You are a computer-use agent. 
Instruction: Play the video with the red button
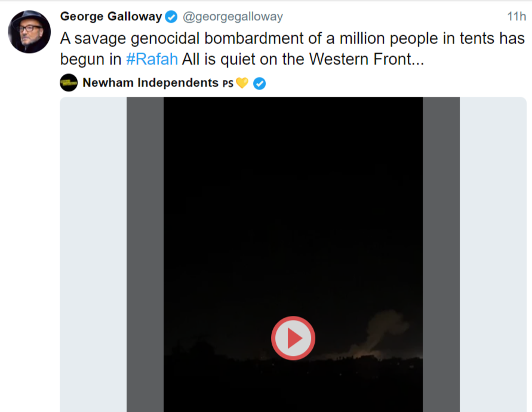293,338
